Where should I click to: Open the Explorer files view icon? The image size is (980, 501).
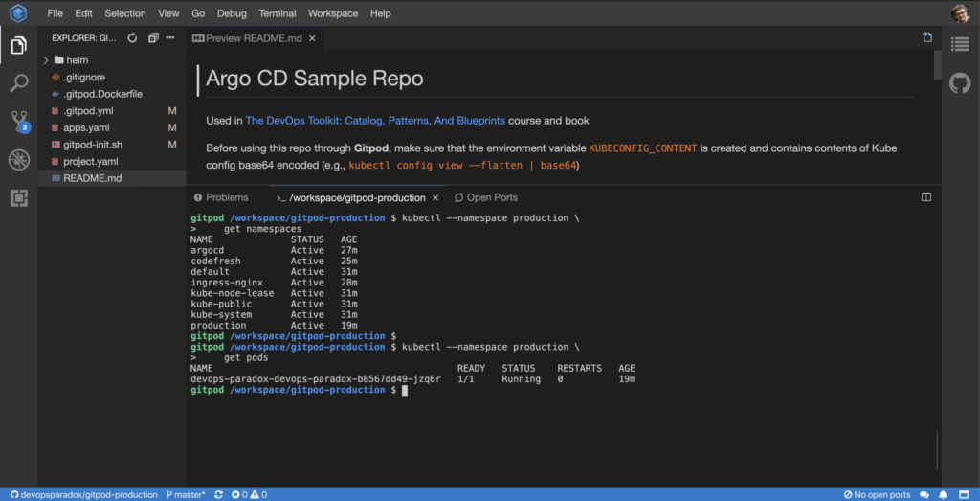click(19, 45)
